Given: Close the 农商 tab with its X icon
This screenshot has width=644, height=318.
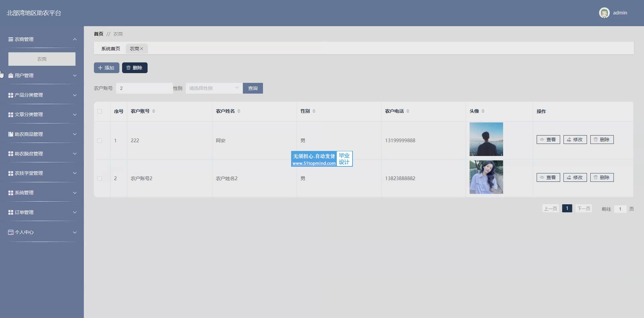Looking at the screenshot, I should coord(142,49).
